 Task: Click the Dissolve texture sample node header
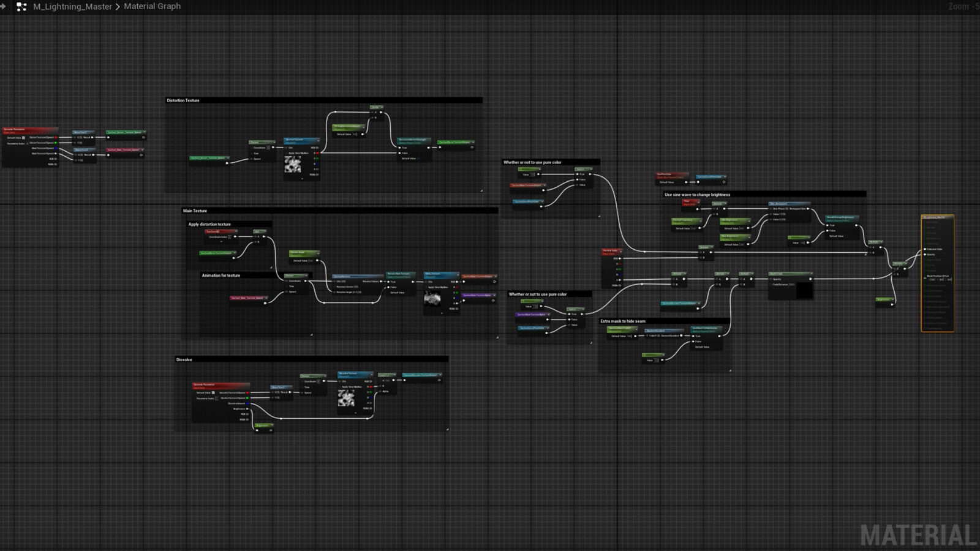click(356, 374)
